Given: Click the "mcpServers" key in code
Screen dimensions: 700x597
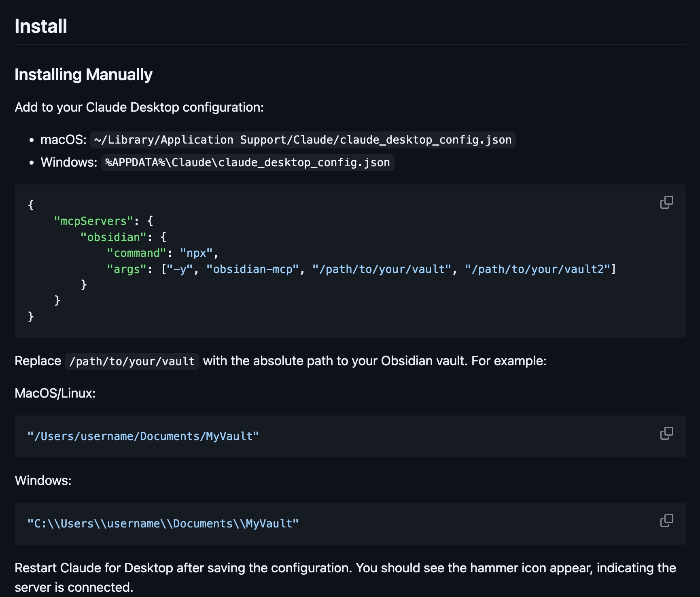Looking at the screenshot, I should click(x=93, y=221).
